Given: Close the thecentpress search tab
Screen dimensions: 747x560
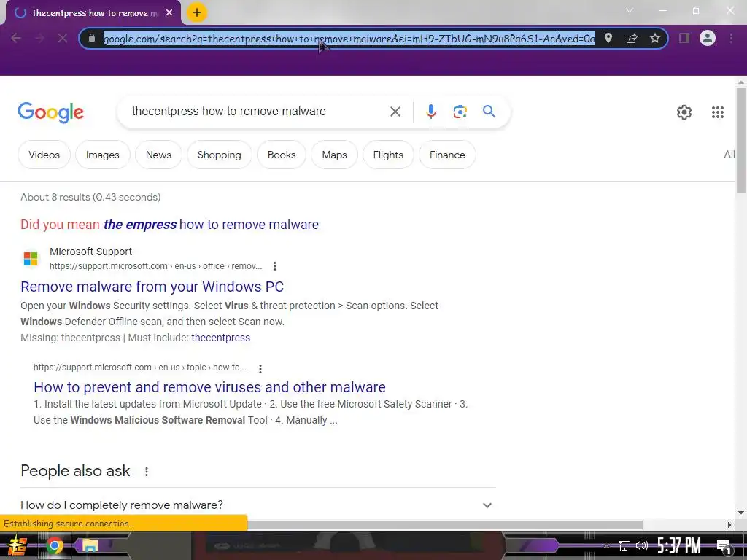Looking at the screenshot, I should tap(169, 13).
